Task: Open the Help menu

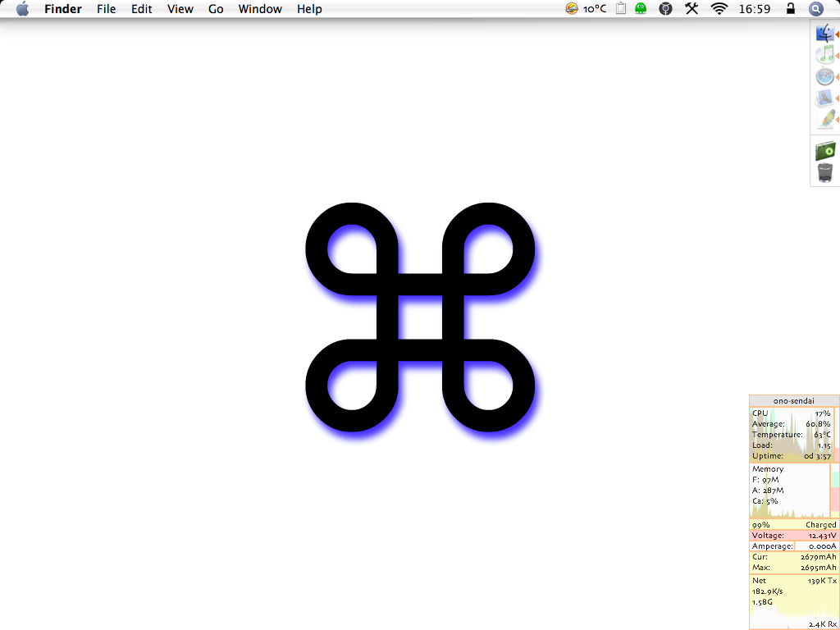Action: click(309, 9)
